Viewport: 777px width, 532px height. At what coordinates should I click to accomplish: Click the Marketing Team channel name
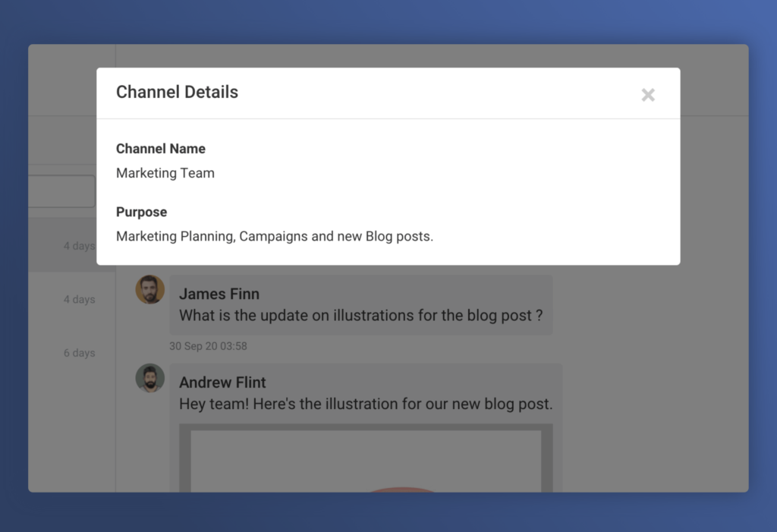(165, 173)
